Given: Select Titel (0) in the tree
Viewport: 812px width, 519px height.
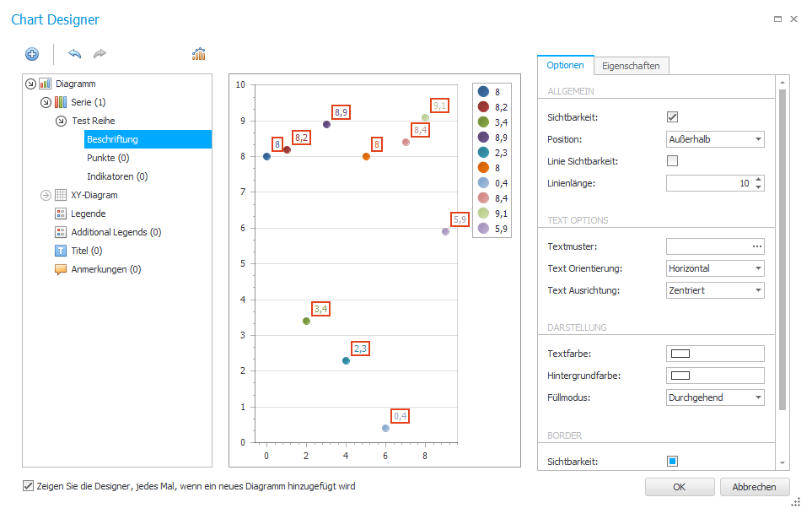Looking at the screenshot, I should [87, 251].
